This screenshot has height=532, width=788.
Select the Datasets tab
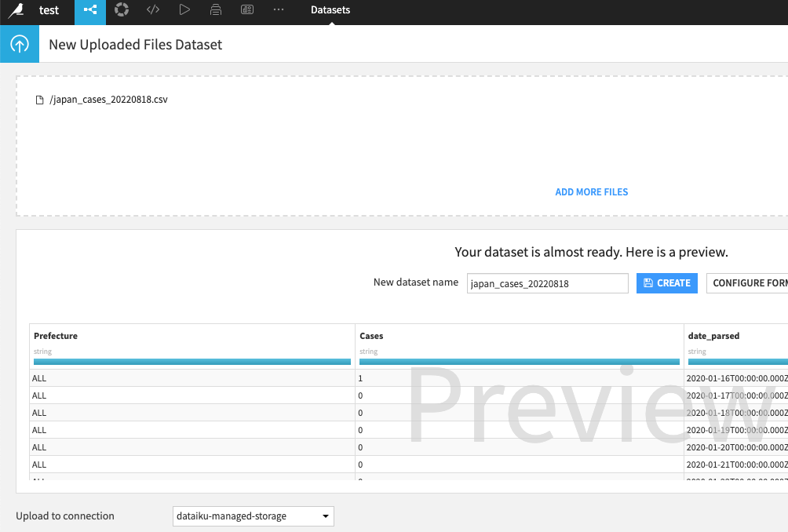(x=330, y=10)
